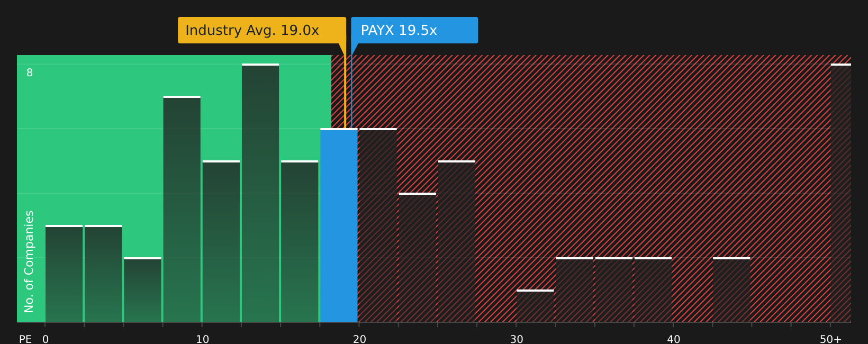Click the tallest green bar near PE 13

click(260, 193)
